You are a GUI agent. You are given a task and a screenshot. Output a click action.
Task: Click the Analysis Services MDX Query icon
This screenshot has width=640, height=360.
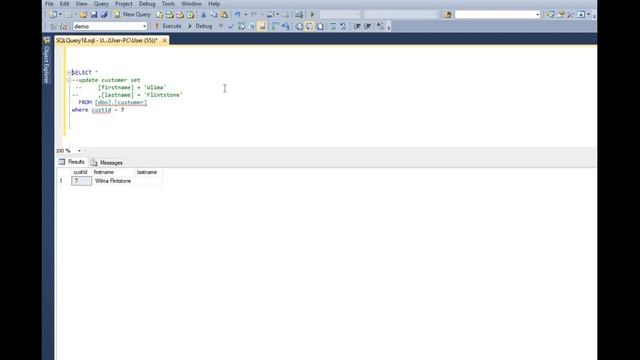click(x=170, y=15)
